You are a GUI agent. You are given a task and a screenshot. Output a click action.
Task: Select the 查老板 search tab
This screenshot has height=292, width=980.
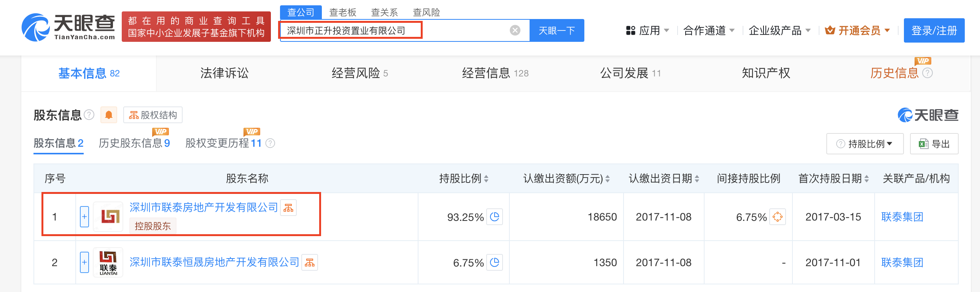343,12
